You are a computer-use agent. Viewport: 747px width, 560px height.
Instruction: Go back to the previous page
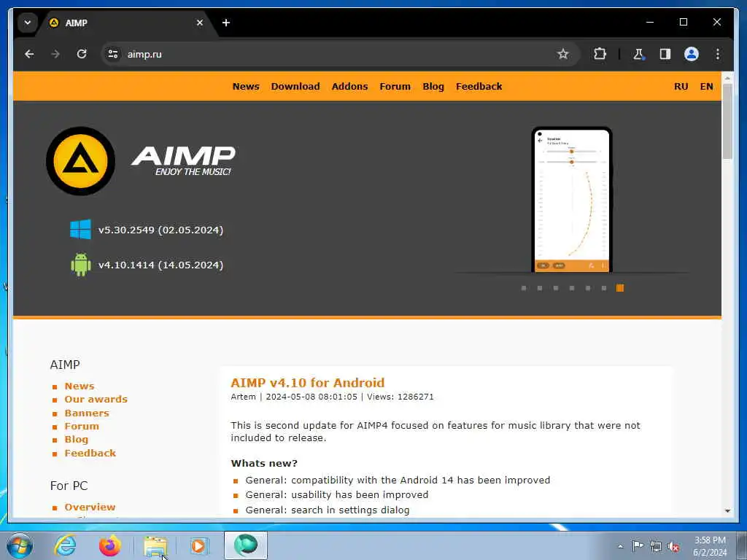pos(29,54)
